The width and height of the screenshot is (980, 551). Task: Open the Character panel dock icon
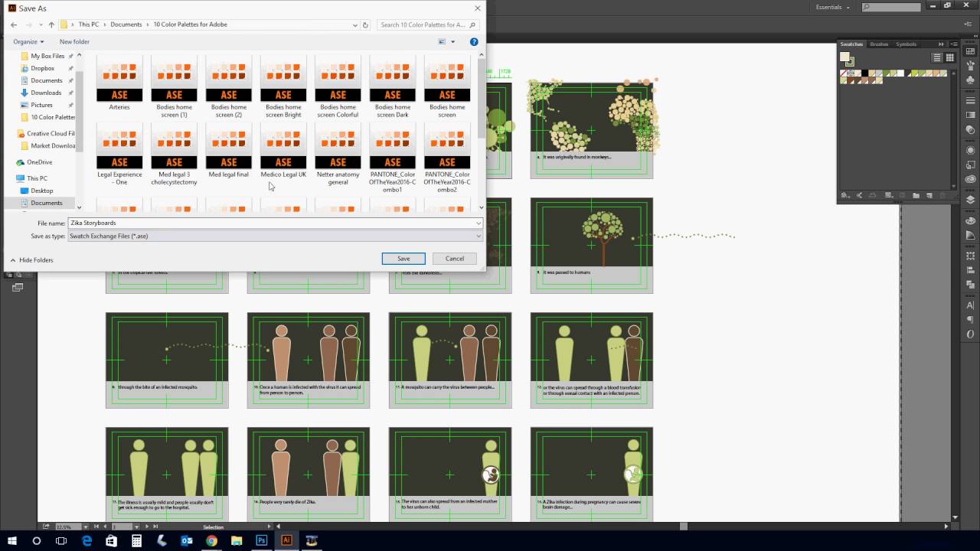point(971,305)
